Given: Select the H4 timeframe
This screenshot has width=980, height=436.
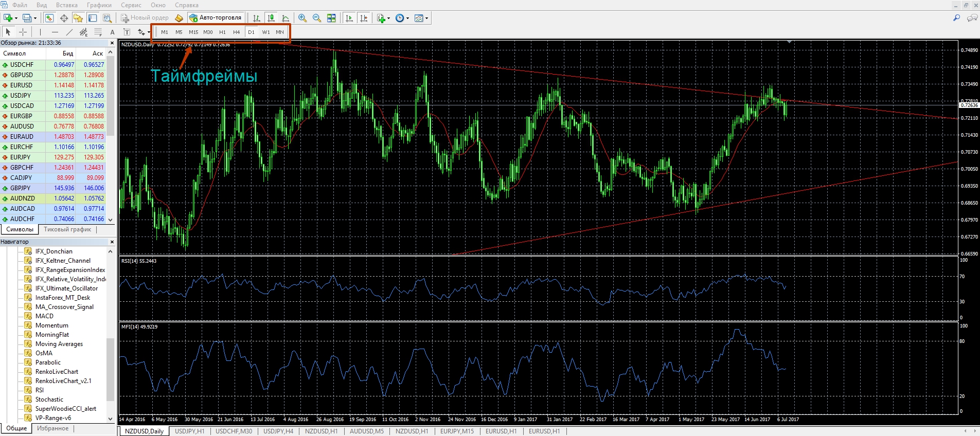Looking at the screenshot, I should [x=237, y=32].
